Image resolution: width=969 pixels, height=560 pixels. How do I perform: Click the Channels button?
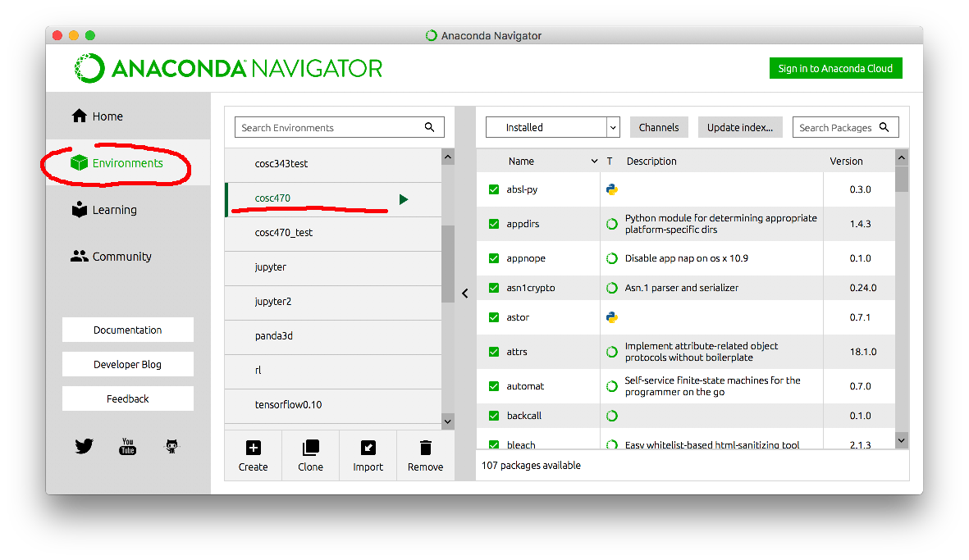659,127
